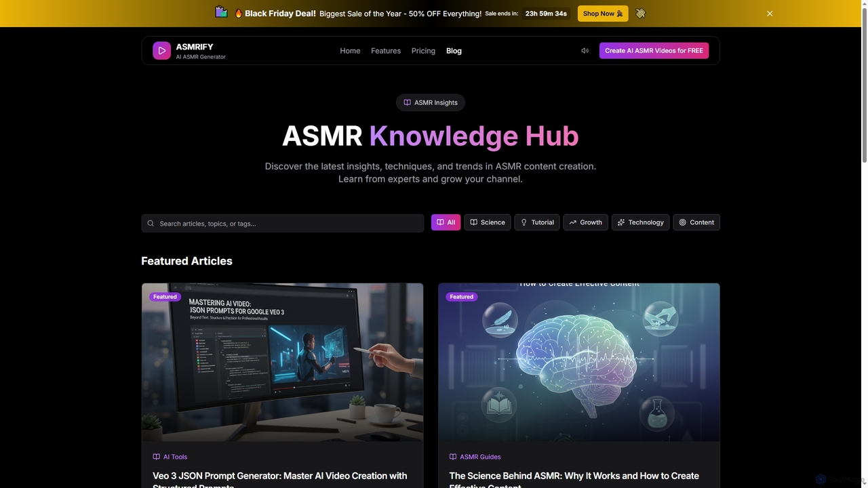The image size is (868, 488).
Task: Click the ASMR Guides category label
Action: (x=480, y=457)
